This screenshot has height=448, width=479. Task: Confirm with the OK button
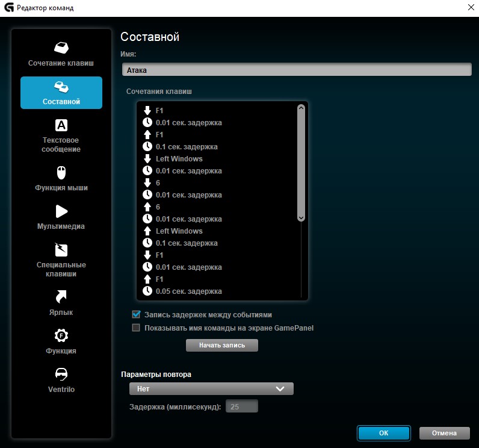[x=383, y=433]
